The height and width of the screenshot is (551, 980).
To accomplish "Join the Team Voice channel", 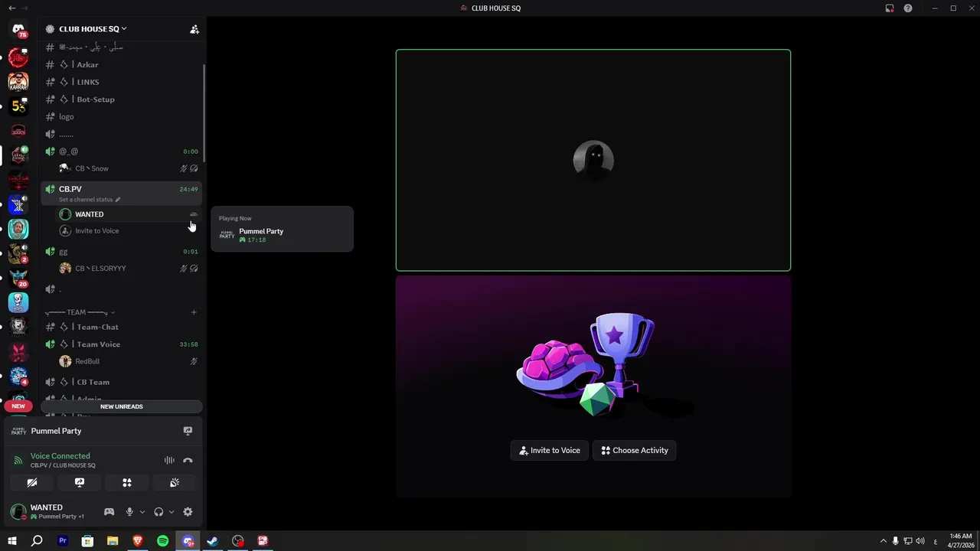I will pyautogui.click(x=122, y=344).
